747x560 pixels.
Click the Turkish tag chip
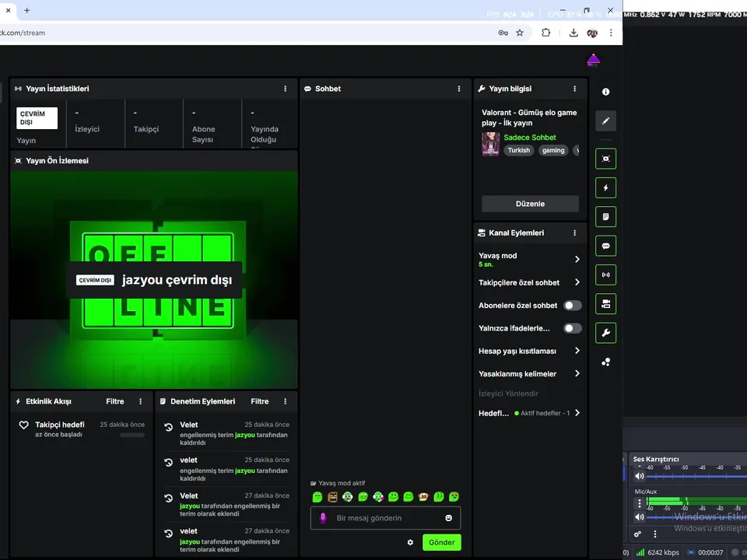(x=519, y=150)
